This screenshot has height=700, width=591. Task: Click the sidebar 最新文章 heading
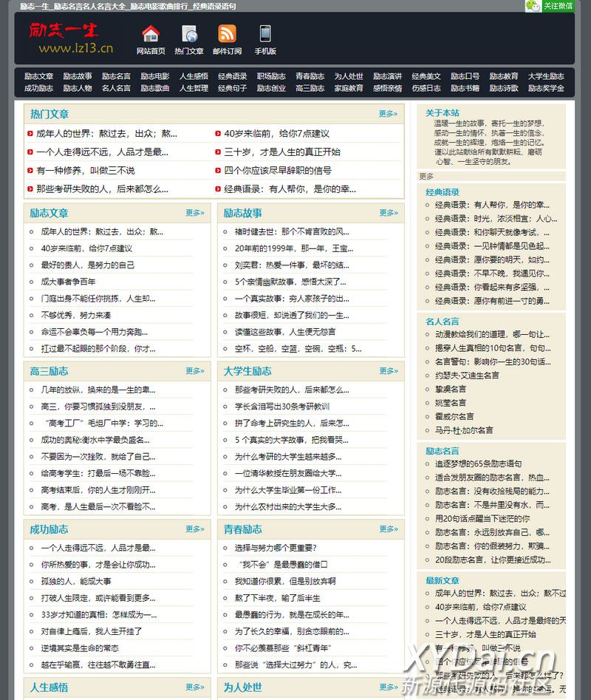pos(443,580)
